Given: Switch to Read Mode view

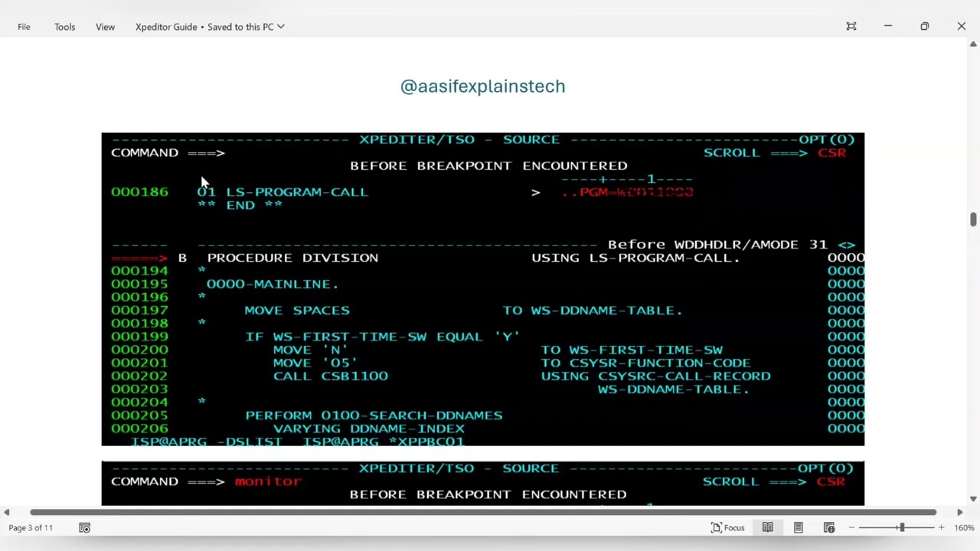Looking at the screenshot, I should (x=767, y=528).
